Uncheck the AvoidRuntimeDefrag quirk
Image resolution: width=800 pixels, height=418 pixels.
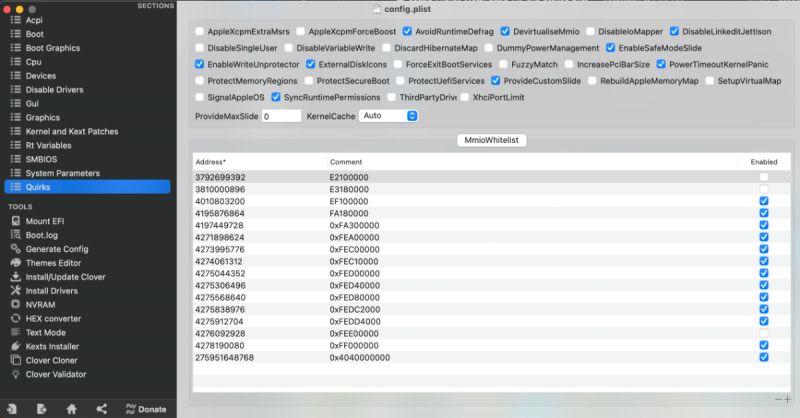[407, 32]
